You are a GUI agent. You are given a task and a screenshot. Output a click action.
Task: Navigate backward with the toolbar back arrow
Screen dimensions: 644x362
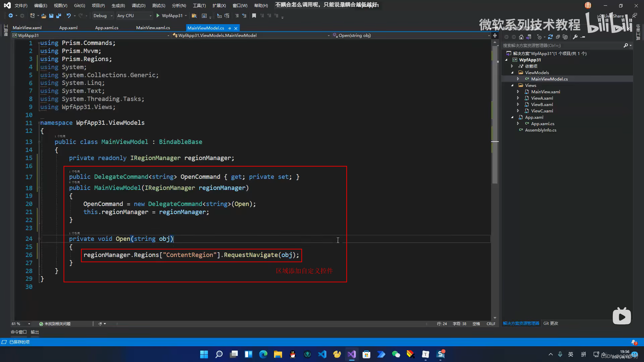click(x=11, y=16)
